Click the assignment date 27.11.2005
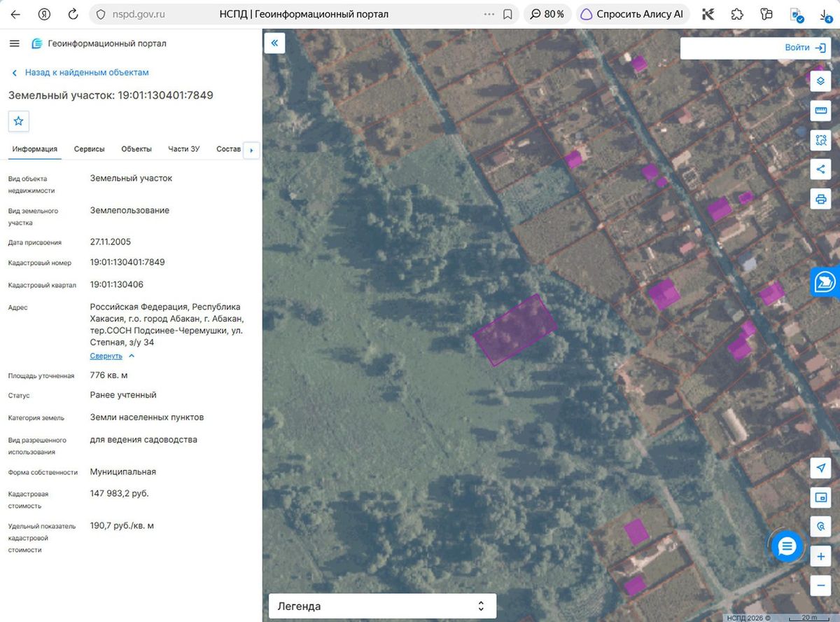 click(111, 242)
